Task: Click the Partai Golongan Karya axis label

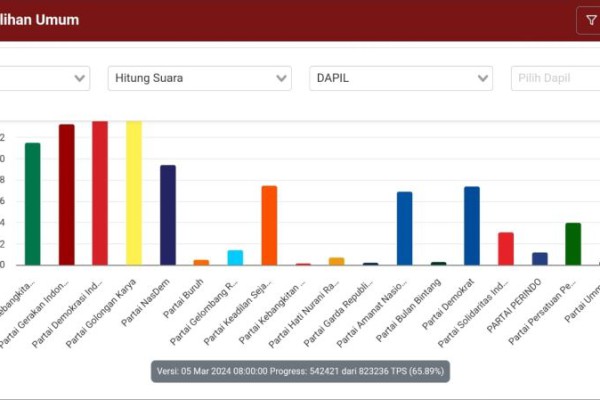Action: (101, 313)
